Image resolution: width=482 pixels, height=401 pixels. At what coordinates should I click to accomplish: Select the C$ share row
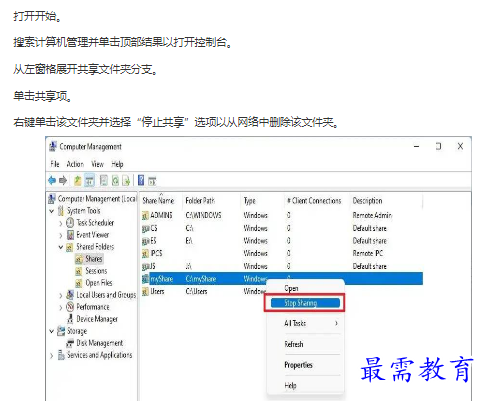[283, 228]
